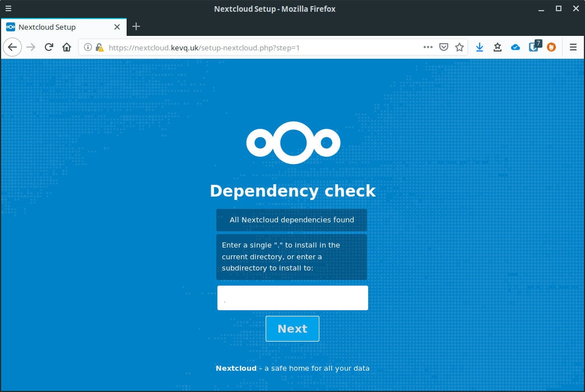585x392 pixels.
Task: Open the password manager extension with badge 7
Action: coord(533,47)
